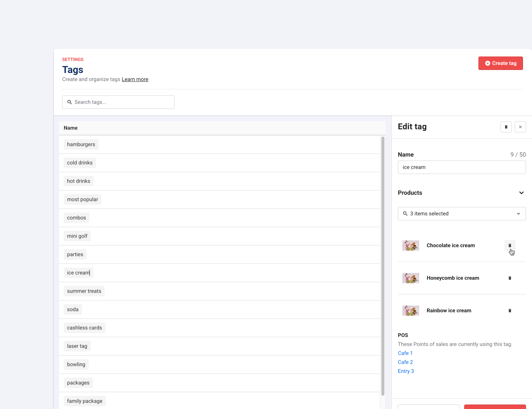Select the hamburgers tag
The height and width of the screenshot is (409, 532).
point(81,144)
